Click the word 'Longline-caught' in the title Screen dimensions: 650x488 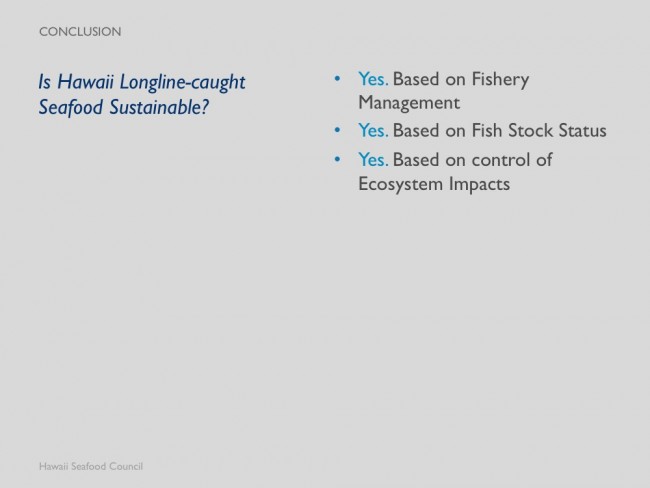[x=182, y=82]
